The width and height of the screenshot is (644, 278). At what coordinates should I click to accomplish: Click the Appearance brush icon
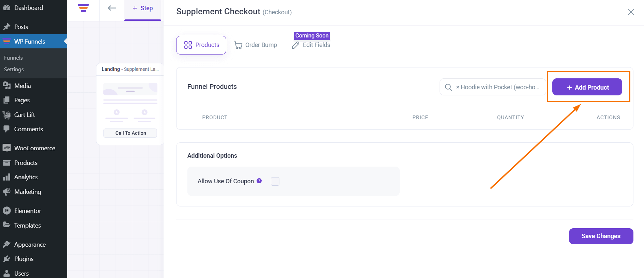(6, 244)
